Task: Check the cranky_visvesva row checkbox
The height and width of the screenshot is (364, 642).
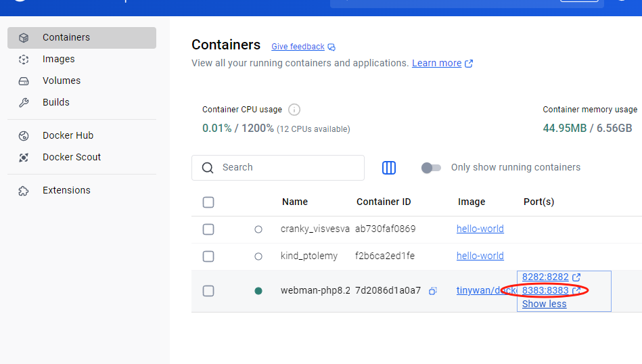Action: 208,229
